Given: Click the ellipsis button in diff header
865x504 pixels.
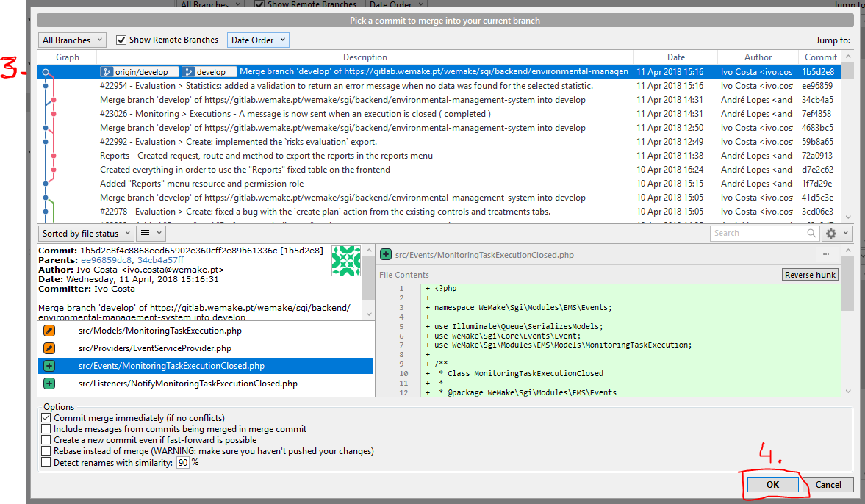Looking at the screenshot, I should (826, 254).
